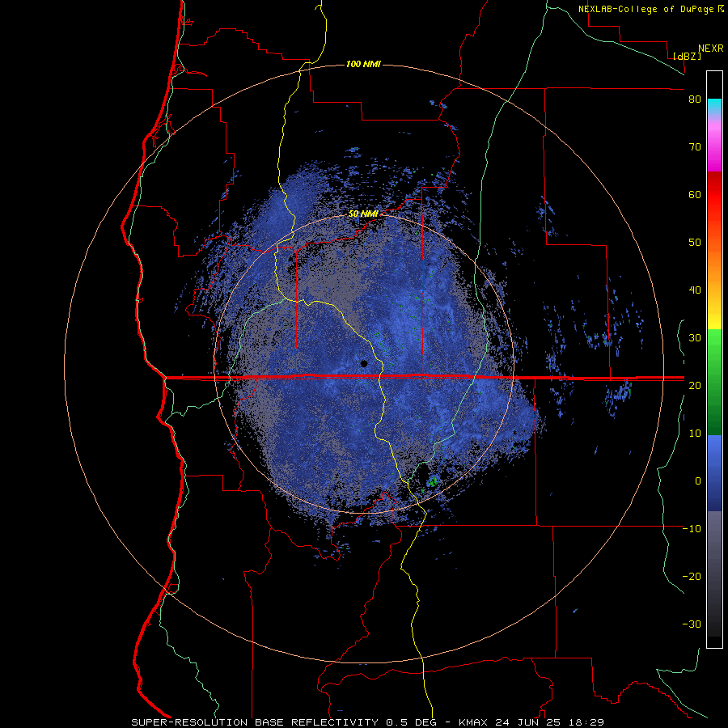Click the 60 value on the dBZ scale

[695, 194]
